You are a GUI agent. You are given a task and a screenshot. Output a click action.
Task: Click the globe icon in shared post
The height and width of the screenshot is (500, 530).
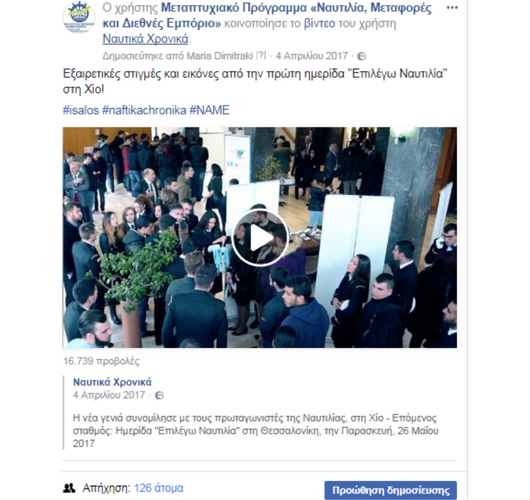point(159,395)
